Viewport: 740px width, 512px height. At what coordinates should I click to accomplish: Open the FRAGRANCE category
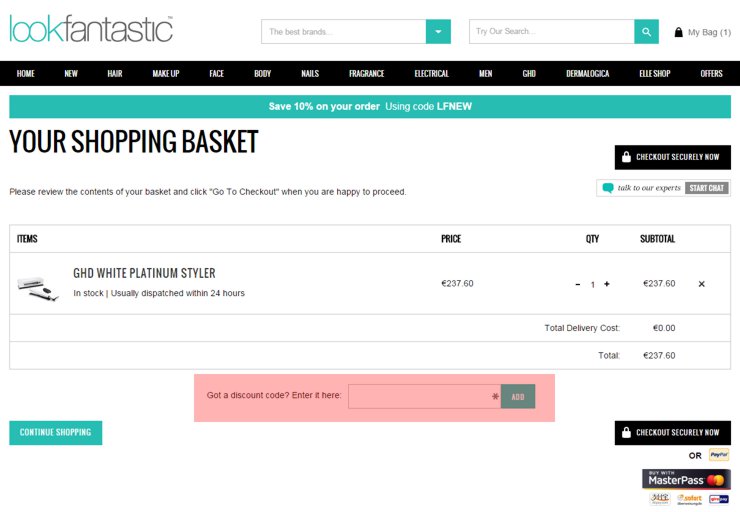(x=367, y=74)
